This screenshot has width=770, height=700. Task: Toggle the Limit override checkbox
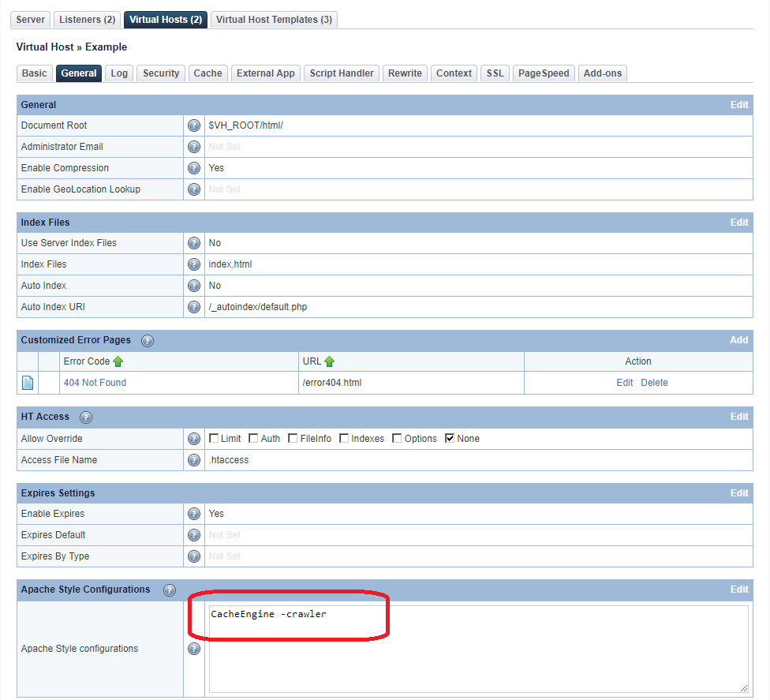214,438
